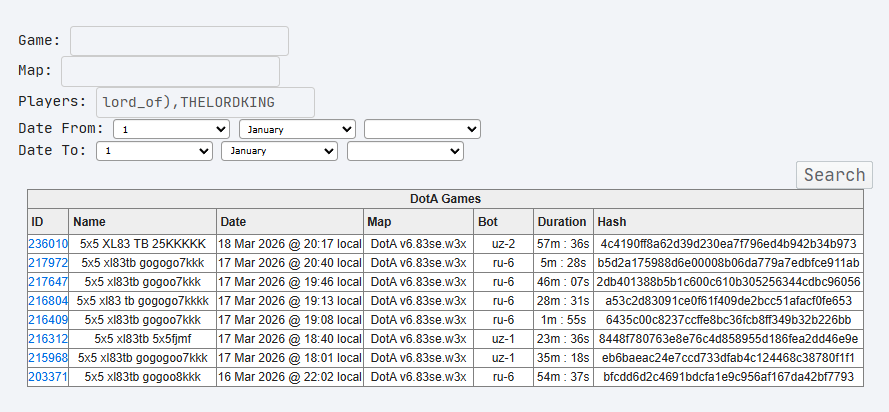Click the Search button

pyautogui.click(x=834, y=175)
